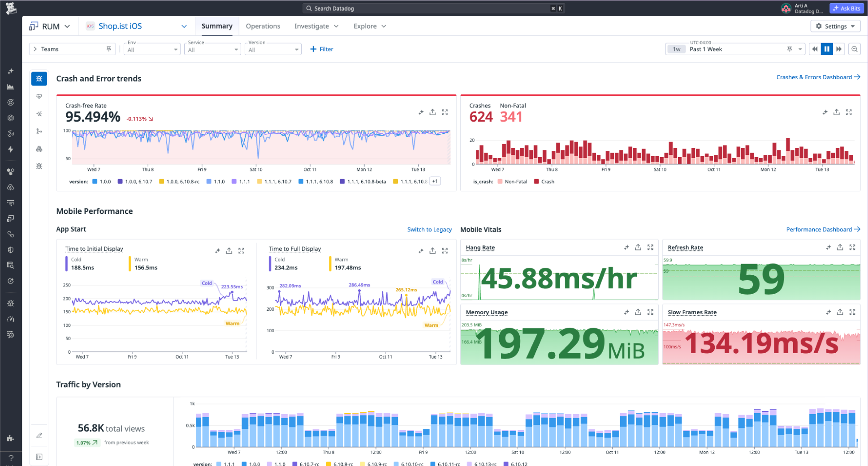Step time range backward
Screen dimensions: 868x466
[815, 49]
